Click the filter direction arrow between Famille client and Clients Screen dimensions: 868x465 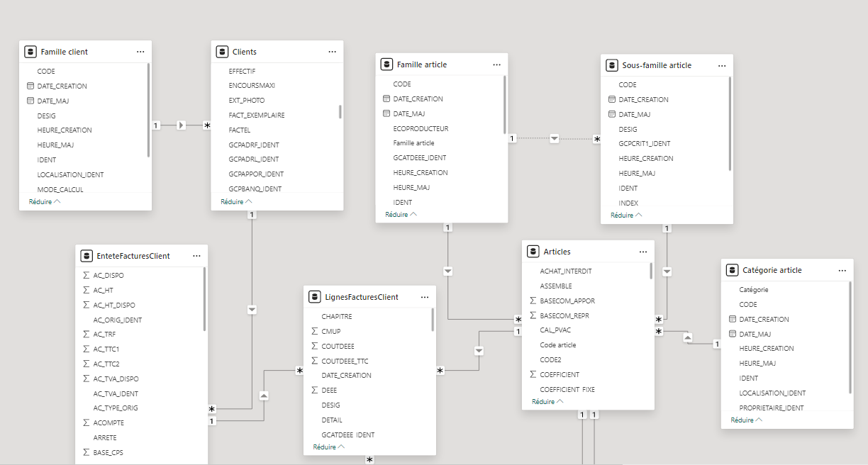click(181, 125)
